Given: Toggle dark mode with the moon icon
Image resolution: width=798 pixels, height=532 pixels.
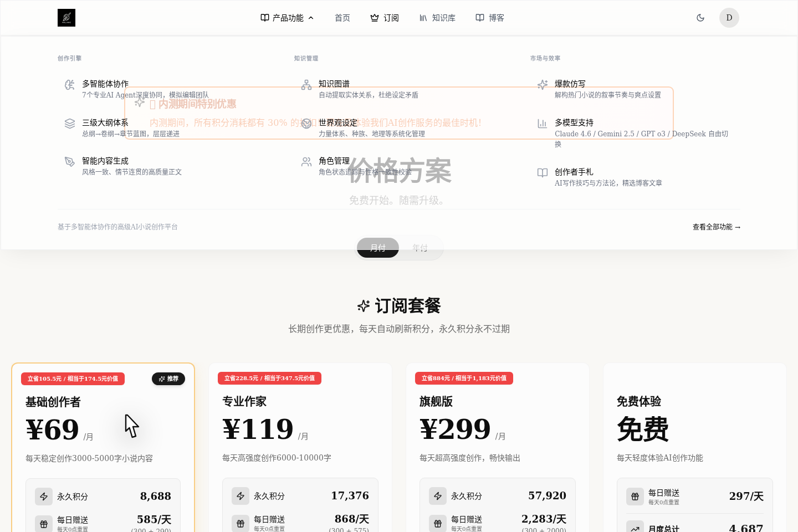Looking at the screenshot, I should (x=700, y=17).
